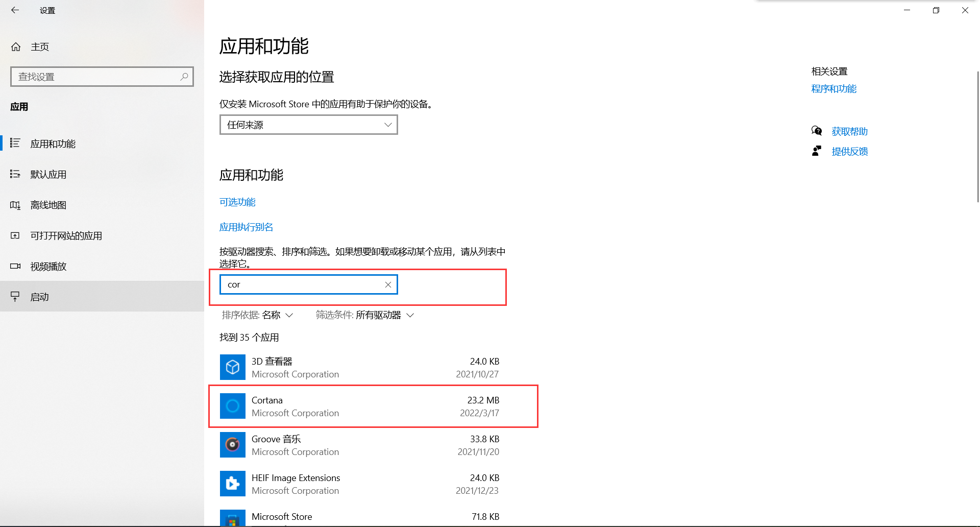
Task: Click the 视频播放 camera icon
Action: pyautogui.click(x=15, y=266)
